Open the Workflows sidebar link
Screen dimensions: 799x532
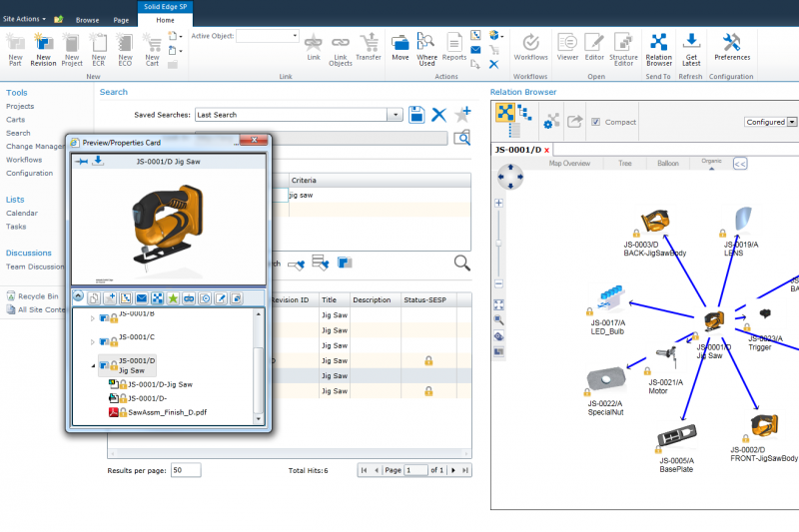click(x=24, y=160)
